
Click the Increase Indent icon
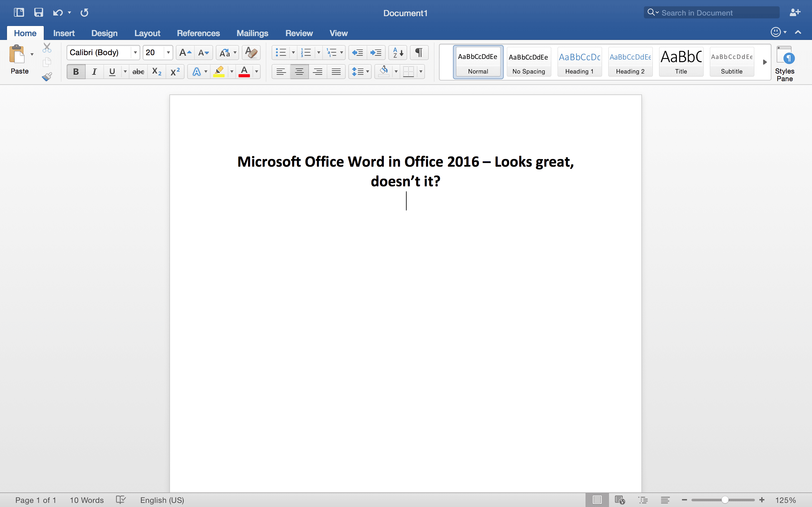[x=376, y=53]
